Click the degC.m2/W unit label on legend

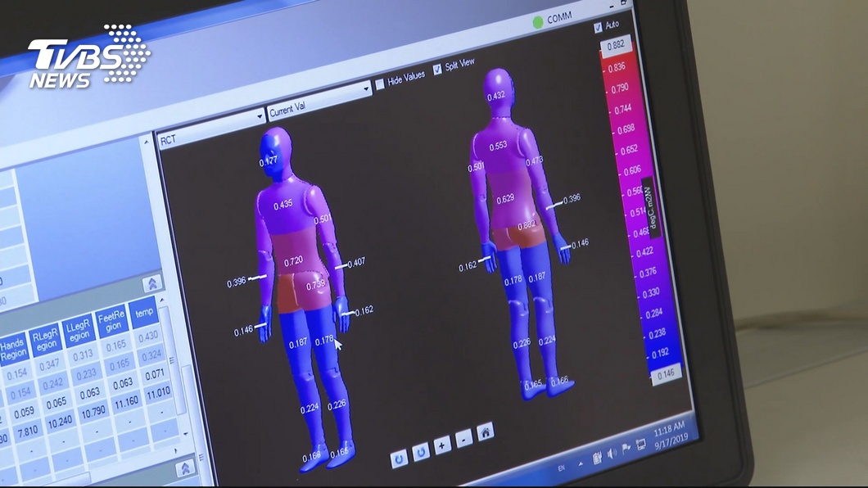[x=651, y=208]
